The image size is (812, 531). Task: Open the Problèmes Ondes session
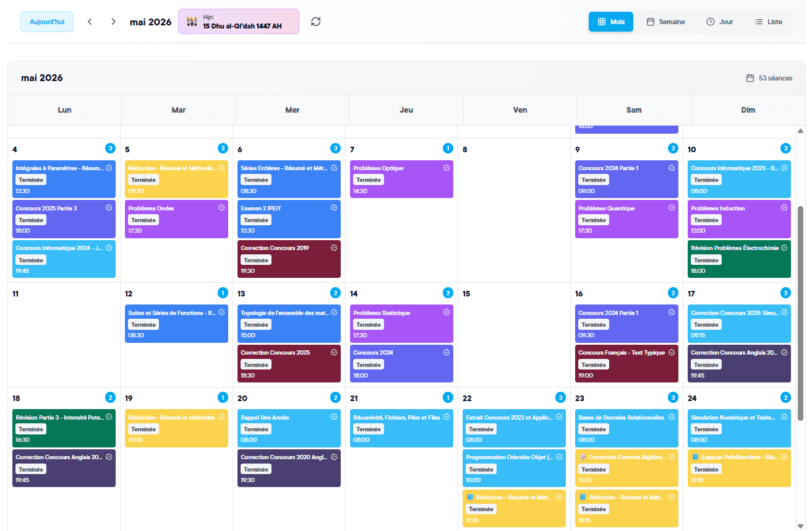pyautogui.click(x=176, y=219)
